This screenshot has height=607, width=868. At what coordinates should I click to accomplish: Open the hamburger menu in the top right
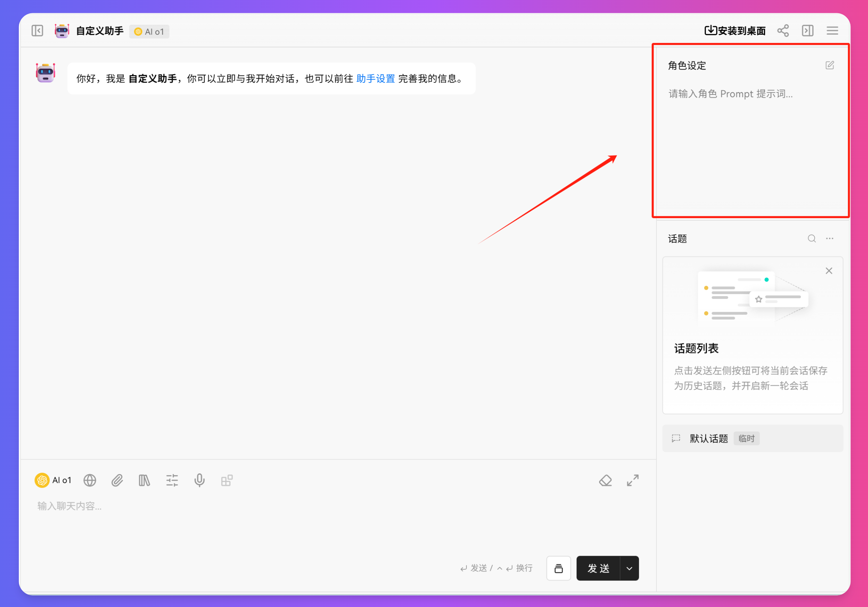(832, 31)
